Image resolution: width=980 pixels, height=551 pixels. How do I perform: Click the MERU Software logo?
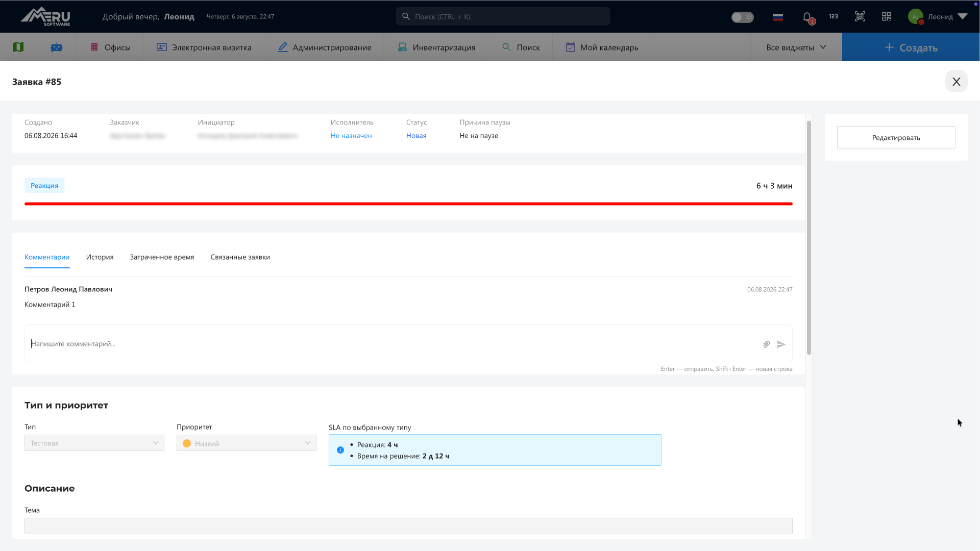pos(45,16)
